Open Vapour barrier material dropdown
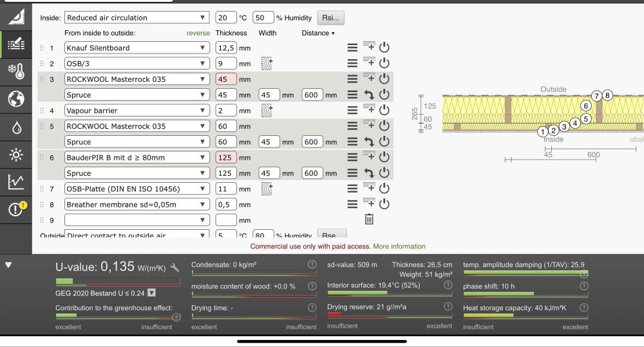The height and width of the screenshot is (347, 644). coord(137,110)
